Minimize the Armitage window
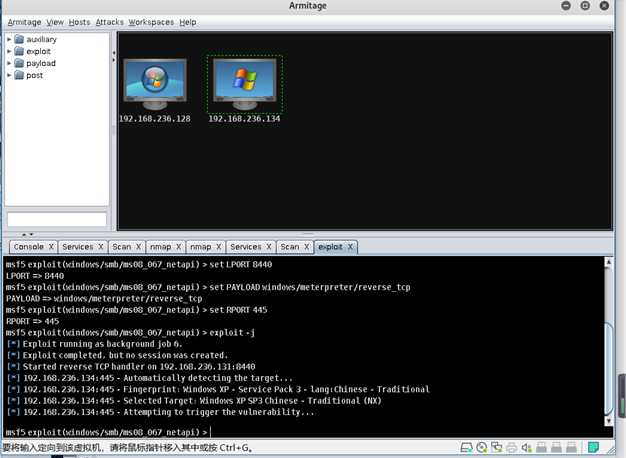Screen dimensions: 626x458 click(566, 6)
